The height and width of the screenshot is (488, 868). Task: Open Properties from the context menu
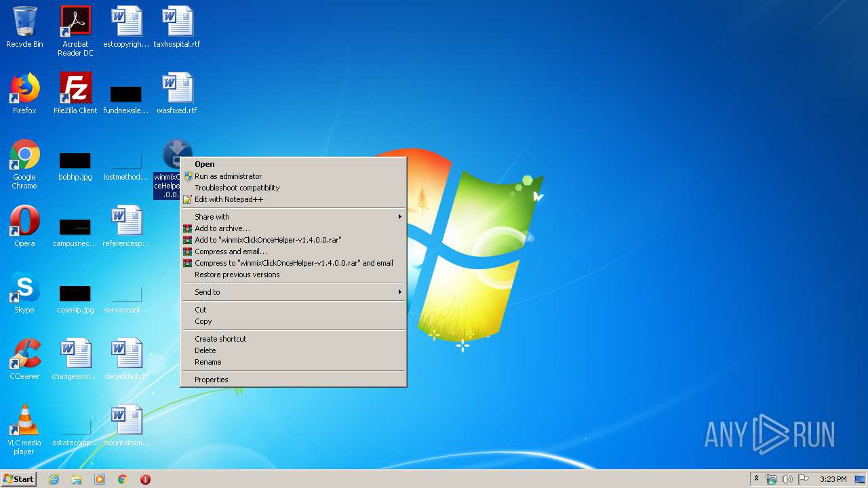click(x=294, y=380)
